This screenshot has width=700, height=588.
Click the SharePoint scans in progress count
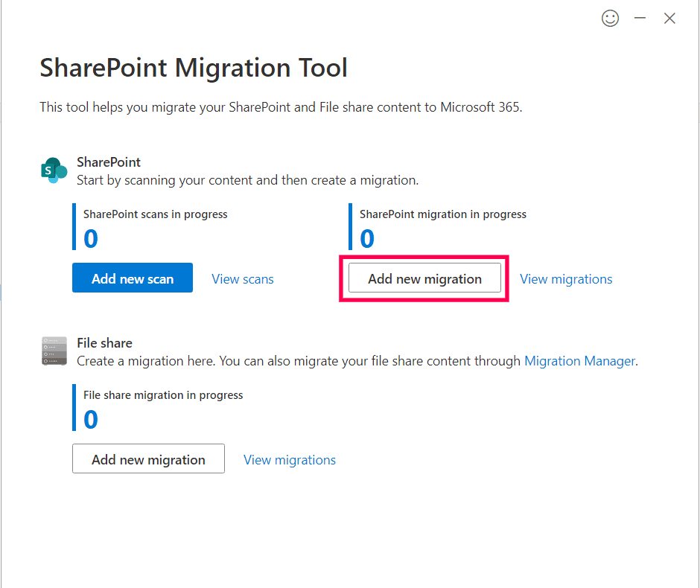coord(91,238)
